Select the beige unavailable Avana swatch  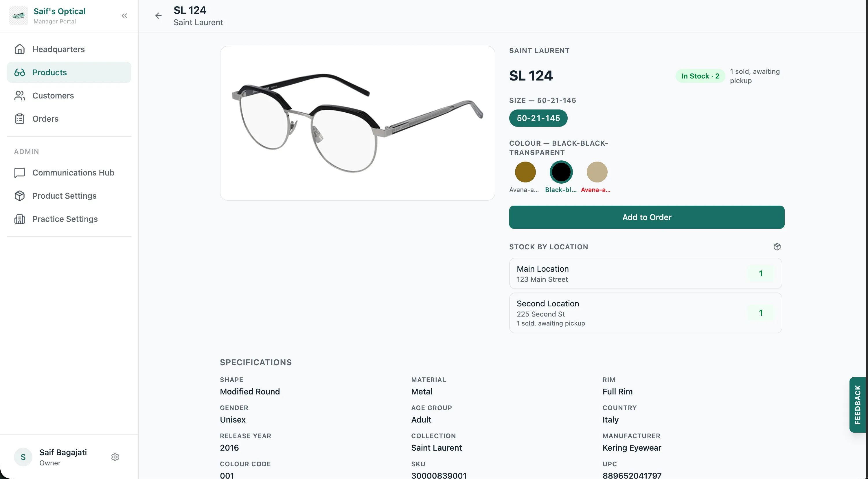597,172
